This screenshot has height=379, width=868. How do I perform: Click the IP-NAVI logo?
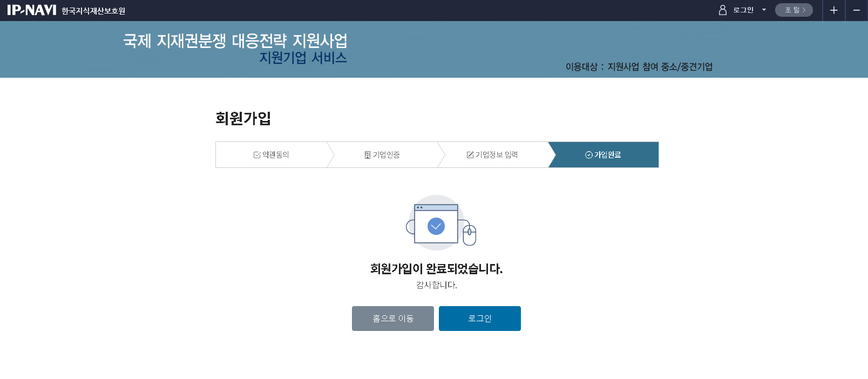31,10
